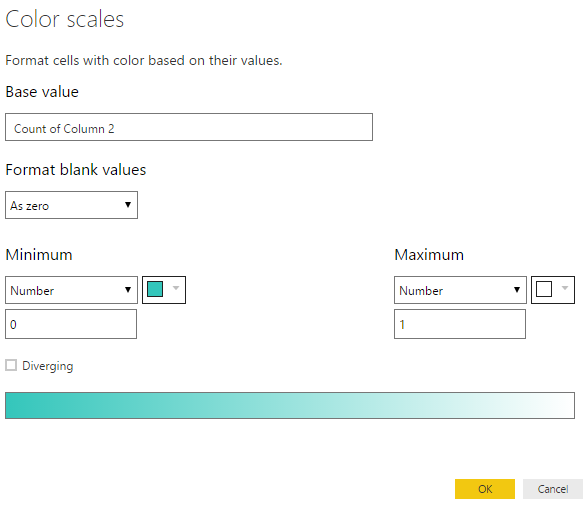Click the teal-to-white gradient preview bar
This screenshot has width=587, height=506.
pos(290,405)
